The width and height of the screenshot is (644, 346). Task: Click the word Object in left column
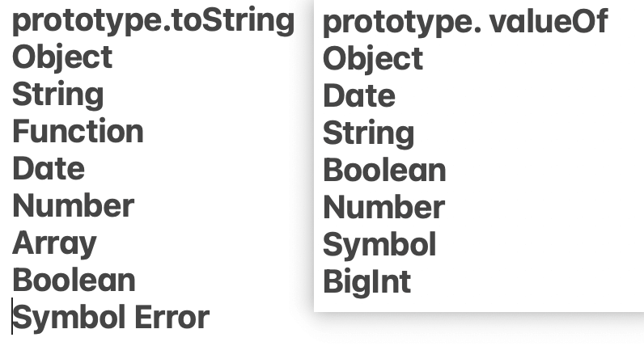62,58
